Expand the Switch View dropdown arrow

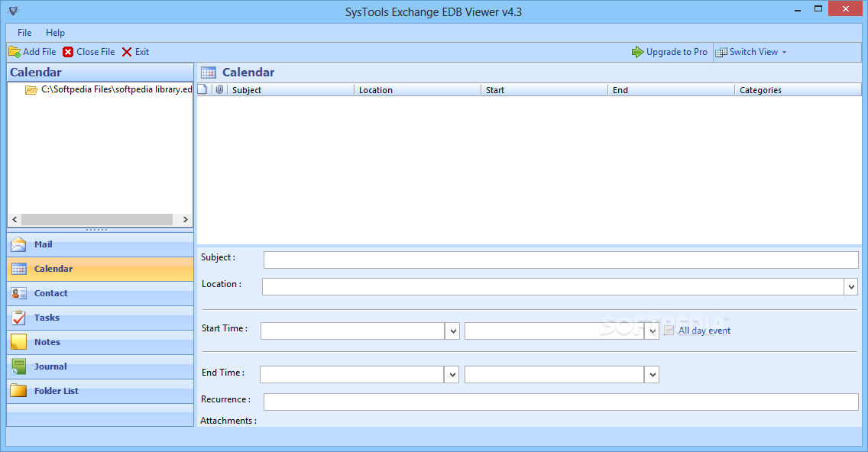tap(785, 52)
